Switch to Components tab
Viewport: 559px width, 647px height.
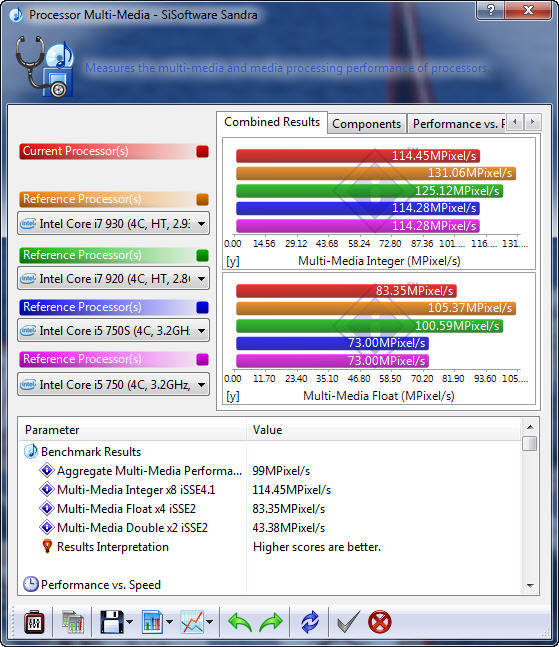367,124
